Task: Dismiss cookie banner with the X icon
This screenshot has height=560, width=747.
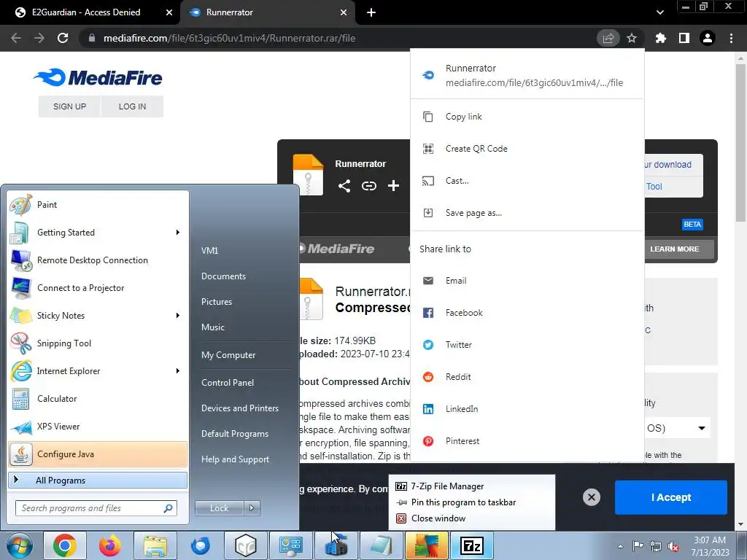Action: coord(591,497)
